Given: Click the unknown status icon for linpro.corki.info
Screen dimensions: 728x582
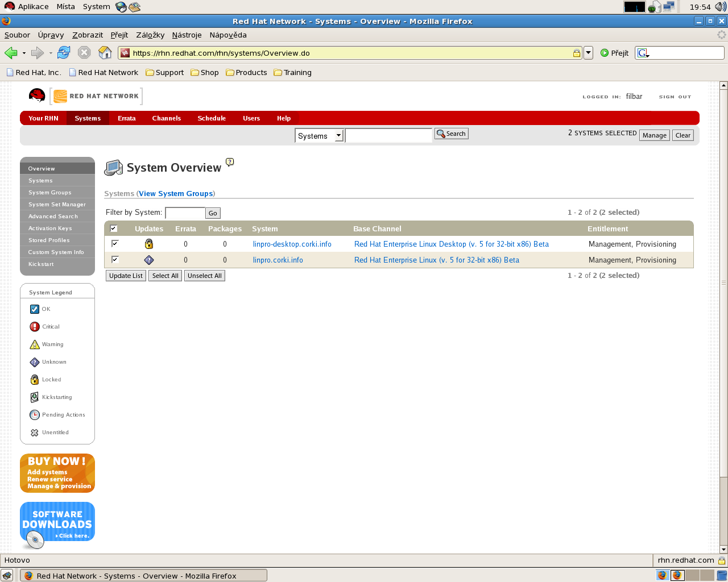Looking at the screenshot, I should pyautogui.click(x=149, y=260).
